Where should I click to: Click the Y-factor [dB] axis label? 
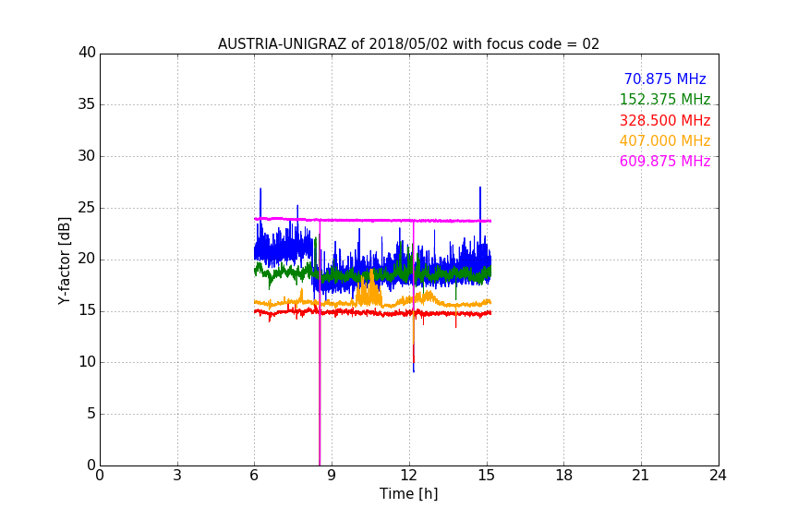(64, 260)
